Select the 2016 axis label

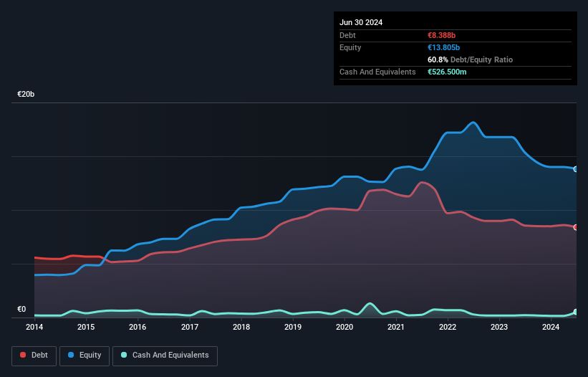138,327
